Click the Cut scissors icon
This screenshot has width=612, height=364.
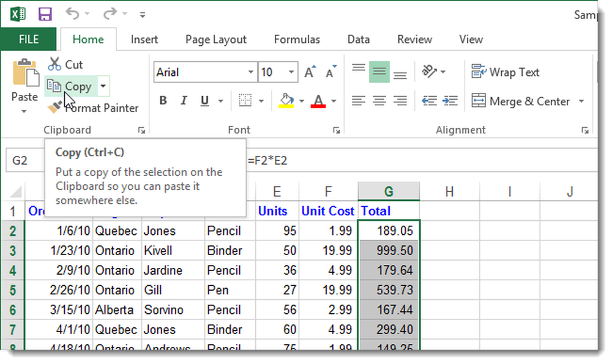click(54, 64)
